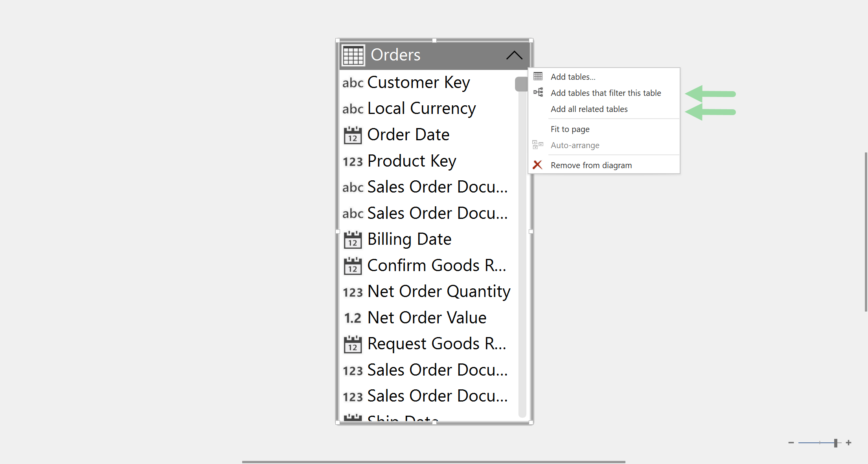This screenshot has width=868, height=464.
Task: Select the Local Currency field
Action: pyautogui.click(x=421, y=108)
